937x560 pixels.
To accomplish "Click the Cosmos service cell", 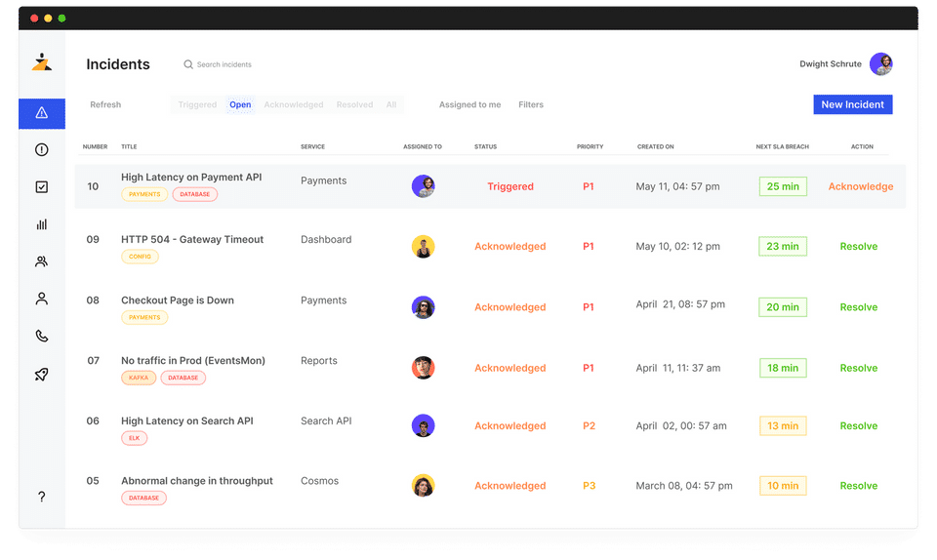I will click(319, 481).
